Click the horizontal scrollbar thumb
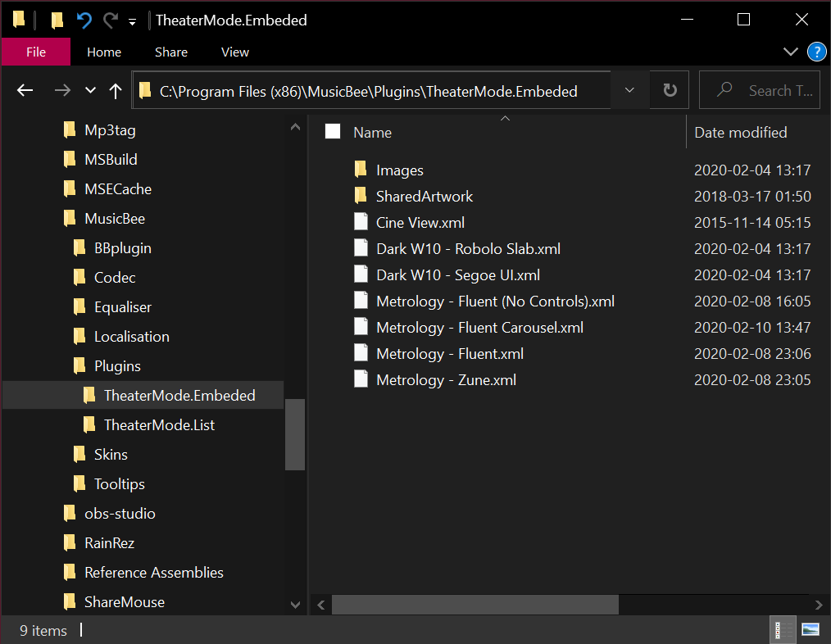 pos(475,605)
